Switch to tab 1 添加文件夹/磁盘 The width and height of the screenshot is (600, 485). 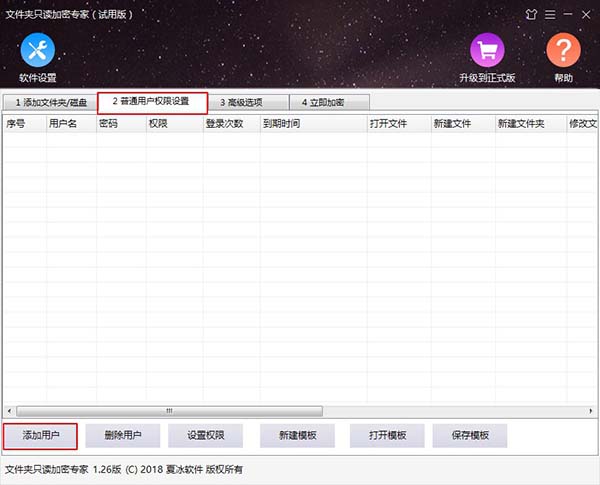coord(51,103)
